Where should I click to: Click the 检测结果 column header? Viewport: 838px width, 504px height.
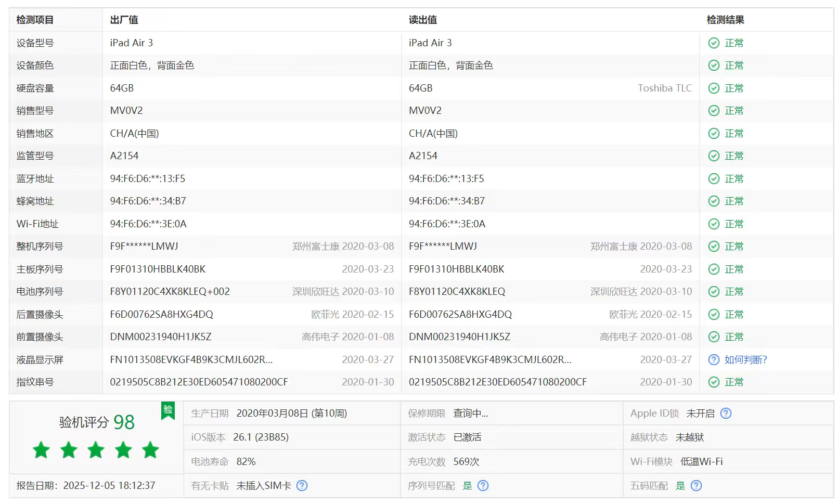click(x=725, y=20)
